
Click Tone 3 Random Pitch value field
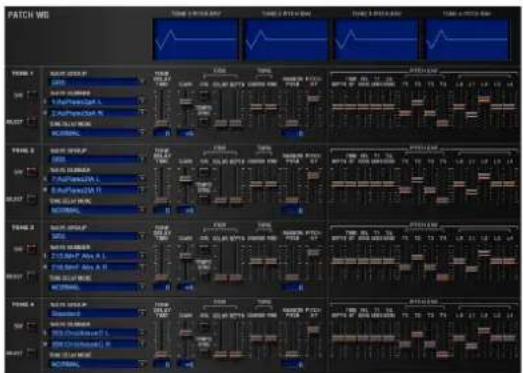coord(293,287)
